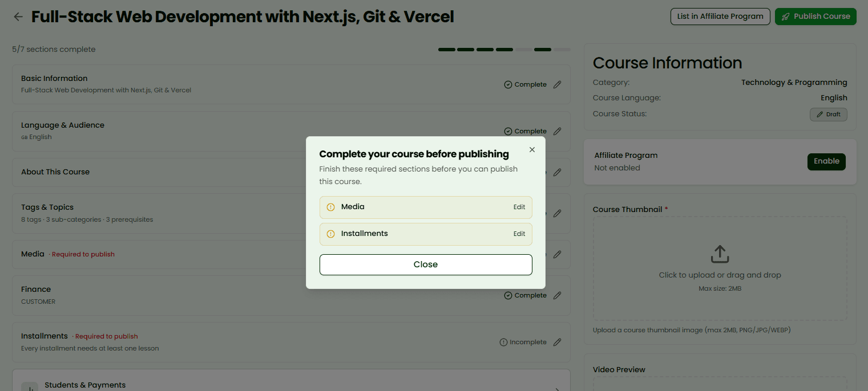Click the rocket icon on Publish Course
The height and width of the screenshot is (391, 868).
point(786,17)
